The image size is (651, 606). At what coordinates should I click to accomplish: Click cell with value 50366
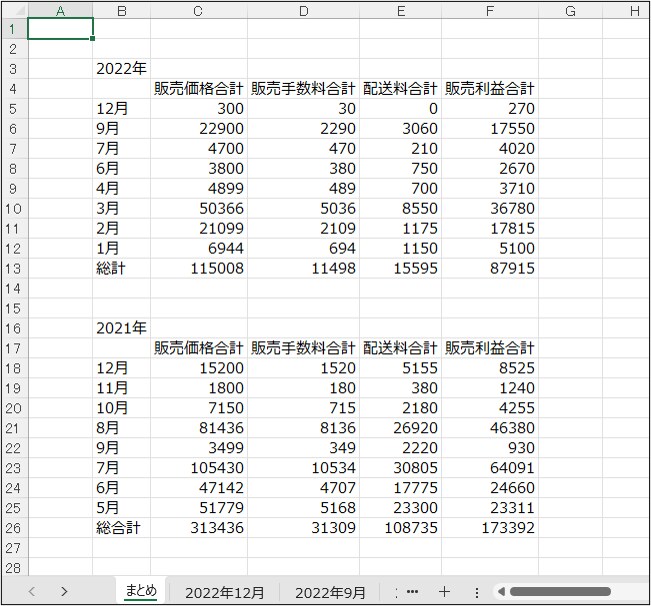point(198,208)
